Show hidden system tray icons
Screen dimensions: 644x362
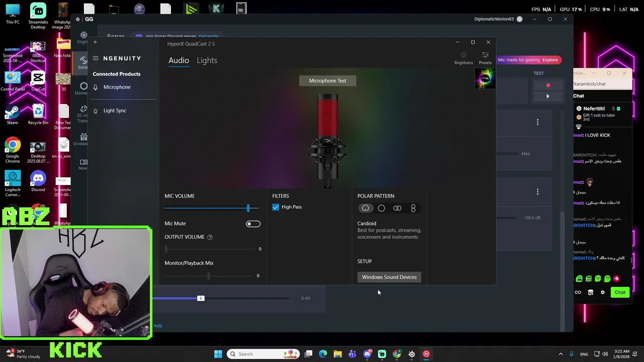pyautogui.click(x=560, y=354)
